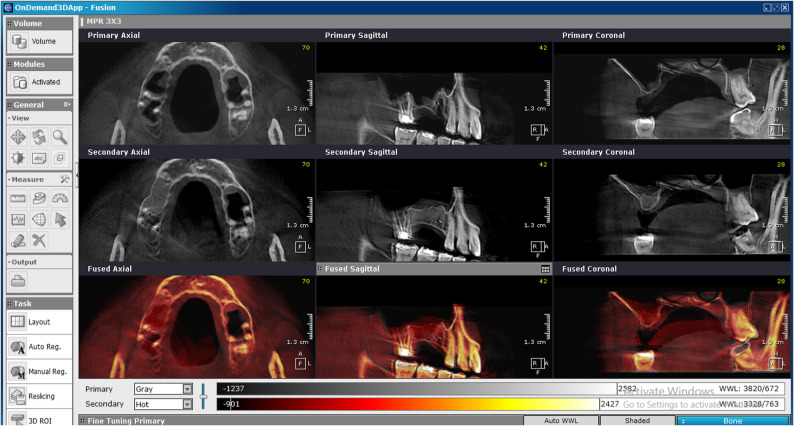Screen dimensions: 794x426
Task: Open the Auto Reg. task
Action: click(39, 347)
